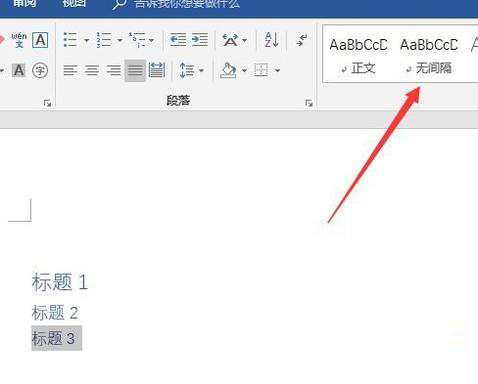Open the 视图 (View) tab

pos(74,4)
